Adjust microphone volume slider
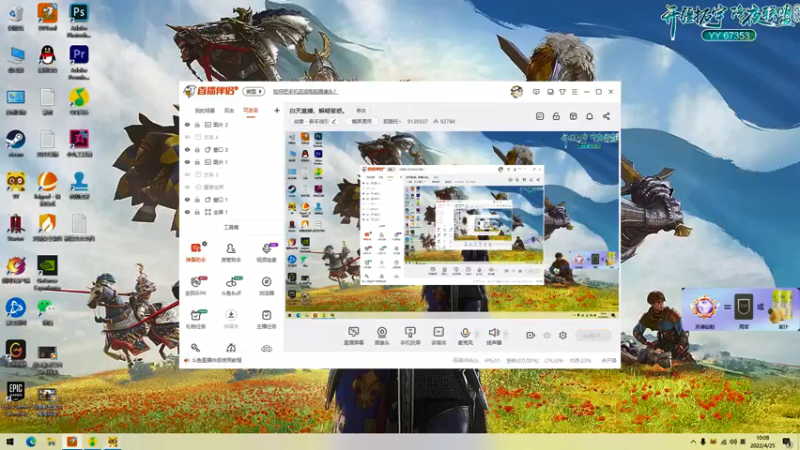Screen dimensions: 800x450 pyautogui.click(x=477, y=334)
